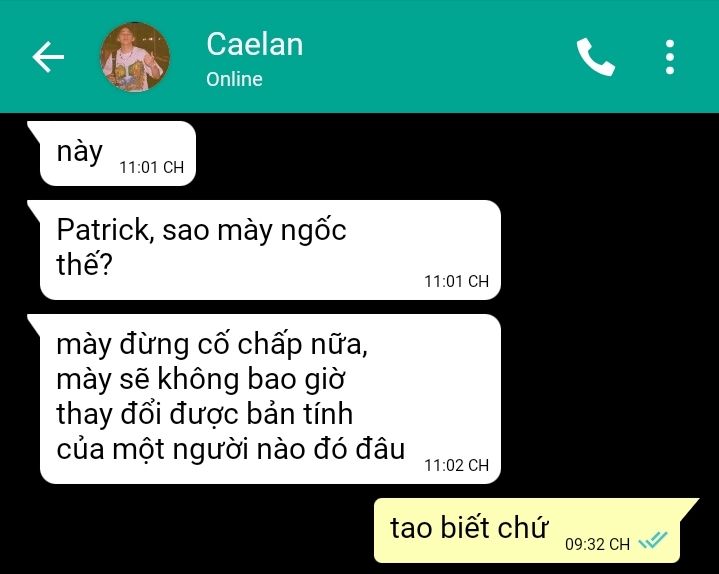Click the timestamp on the Patrick message
719x574 pixels.
pyautogui.click(x=456, y=281)
